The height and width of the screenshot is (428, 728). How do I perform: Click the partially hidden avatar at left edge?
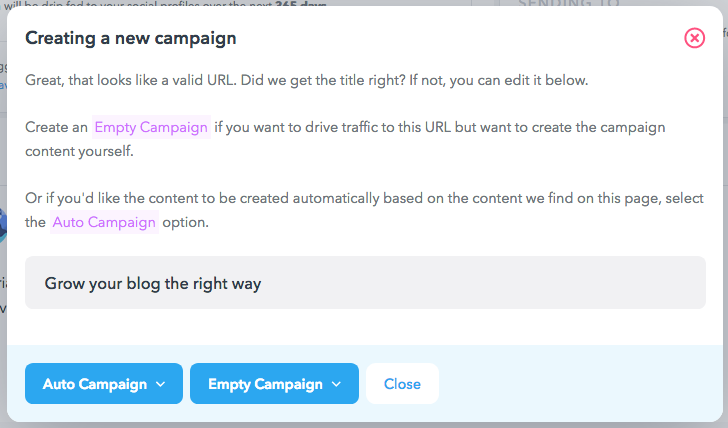pos(3,225)
